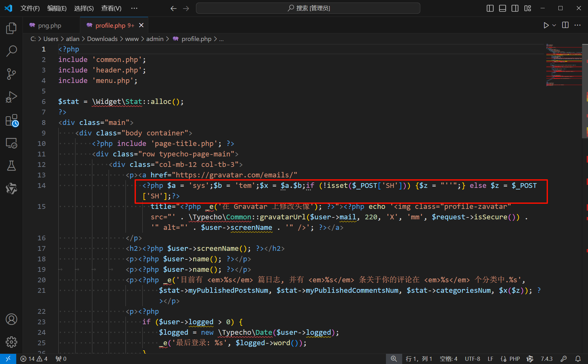Image resolution: width=588 pixels, height=364 pixels.
Task: Click the key icon in status bar
Action: tap(563, 359)
